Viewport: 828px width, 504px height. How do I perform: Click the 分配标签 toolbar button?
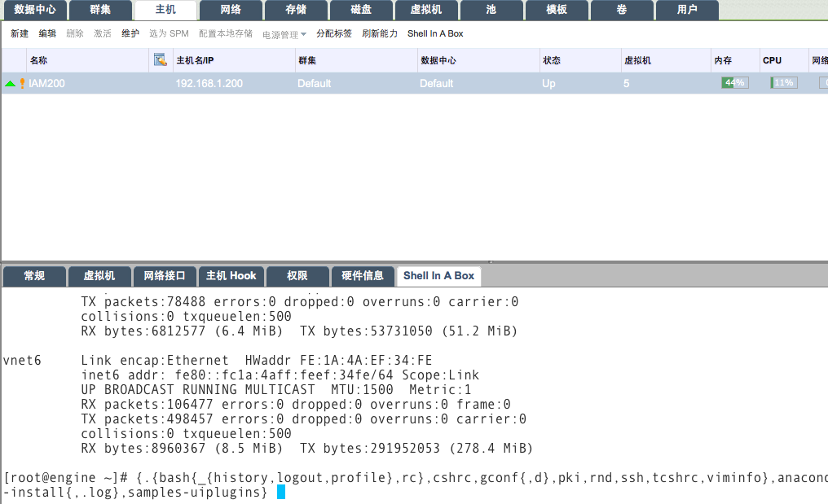click(334, 33)
